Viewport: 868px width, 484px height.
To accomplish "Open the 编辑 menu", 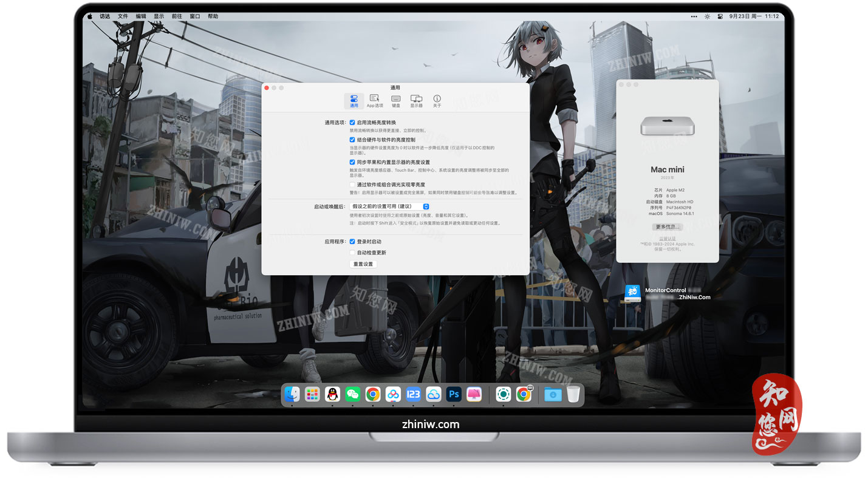I will click(x=141, y=16).
